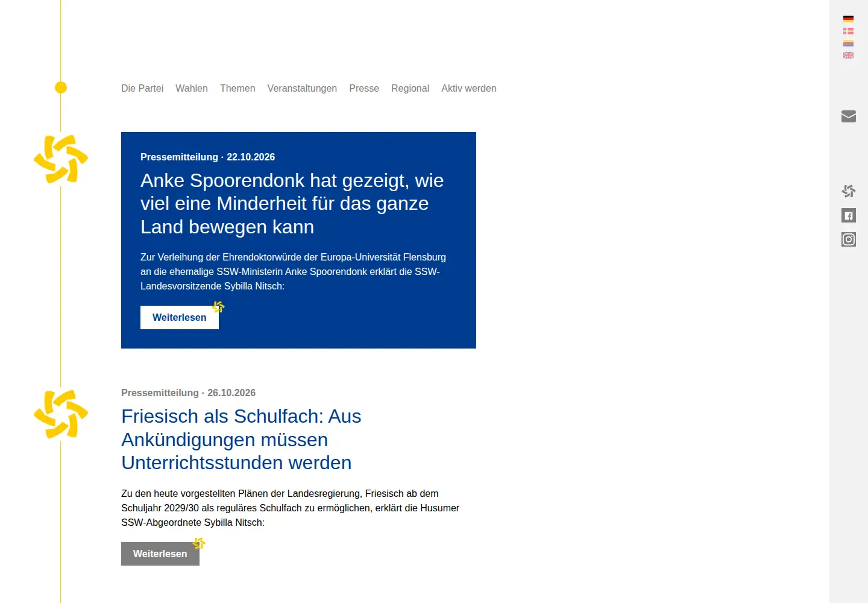Select the Frisian flag language option
This screenshot has width=868, height=603.
point(848,43)
